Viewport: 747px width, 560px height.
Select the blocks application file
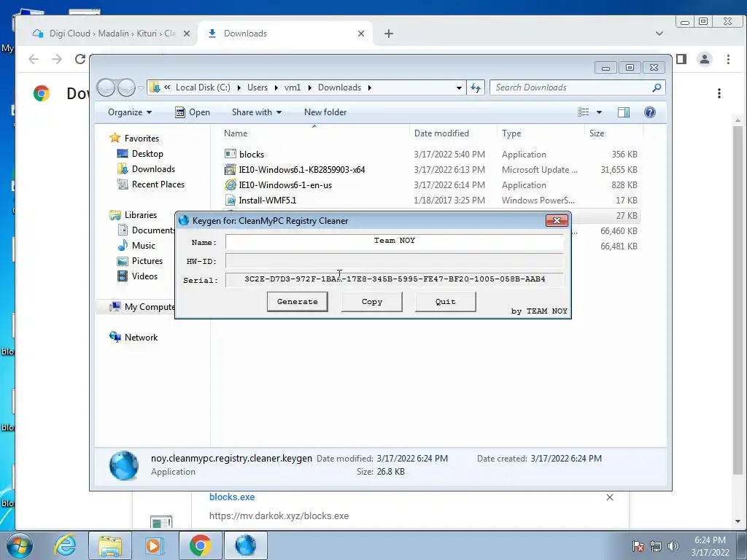[x=252, y=155]
